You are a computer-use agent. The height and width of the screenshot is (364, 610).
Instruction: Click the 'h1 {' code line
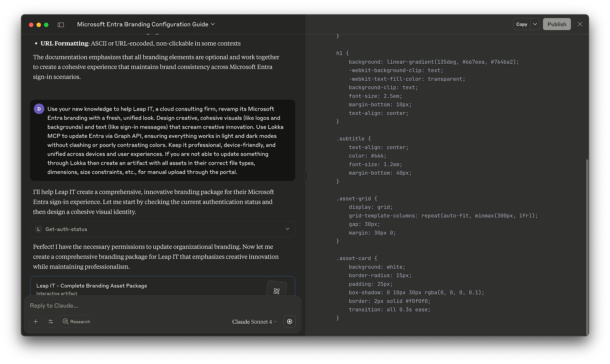(342, 53)
